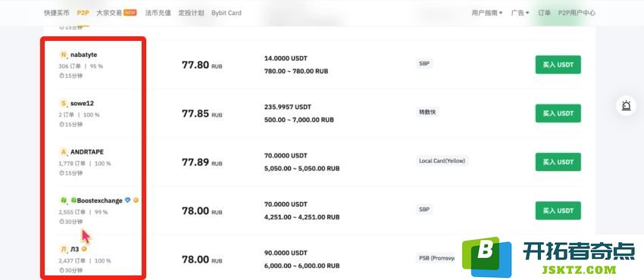Switch to the 快捷买币 tab

[x=57, y=13]
